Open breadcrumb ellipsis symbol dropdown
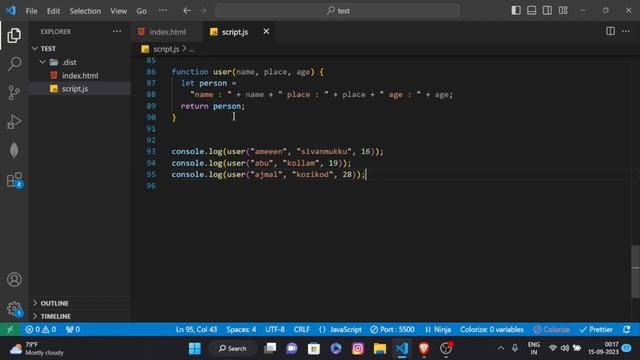640x360 pixels. tap(191, 49)
